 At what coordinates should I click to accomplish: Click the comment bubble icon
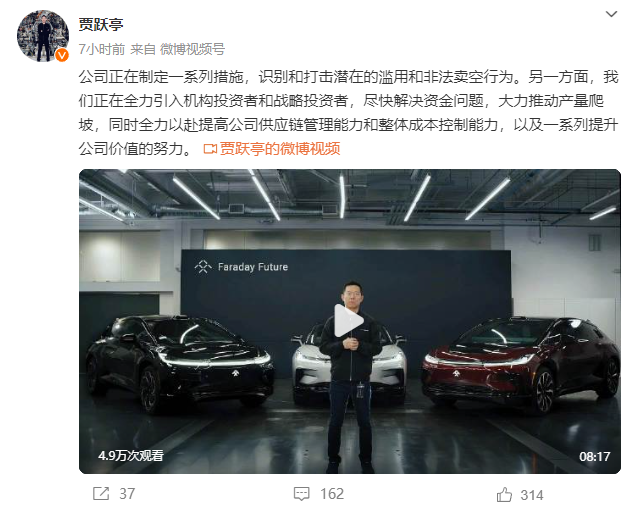pos(301,494)
